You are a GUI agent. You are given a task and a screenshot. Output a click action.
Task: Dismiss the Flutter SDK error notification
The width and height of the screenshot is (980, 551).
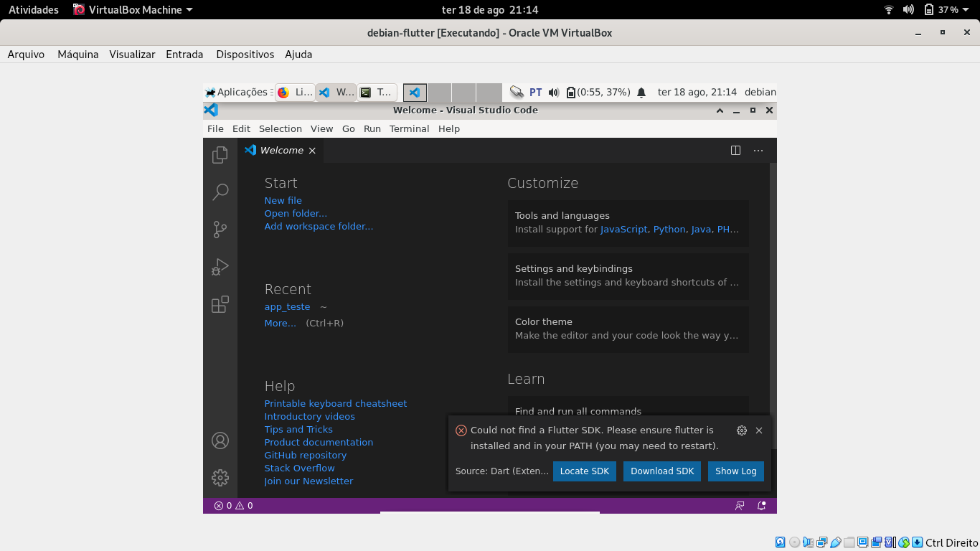point(759,430)
